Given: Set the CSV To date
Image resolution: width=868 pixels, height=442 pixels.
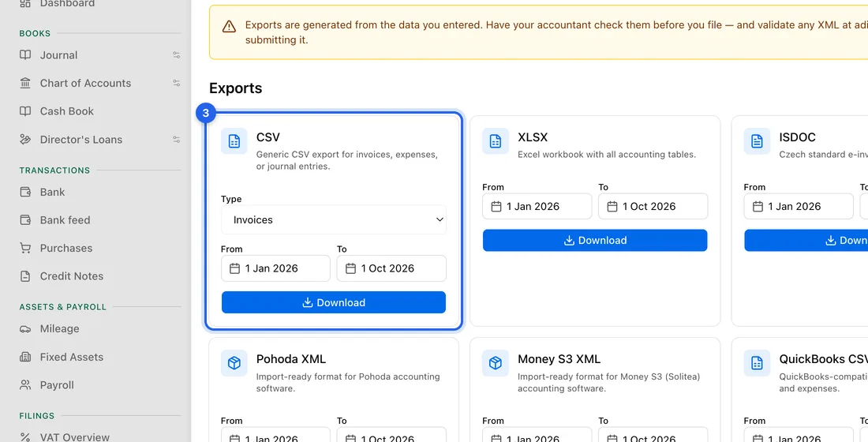Looking at the screenshot, I should pos(391,268).
